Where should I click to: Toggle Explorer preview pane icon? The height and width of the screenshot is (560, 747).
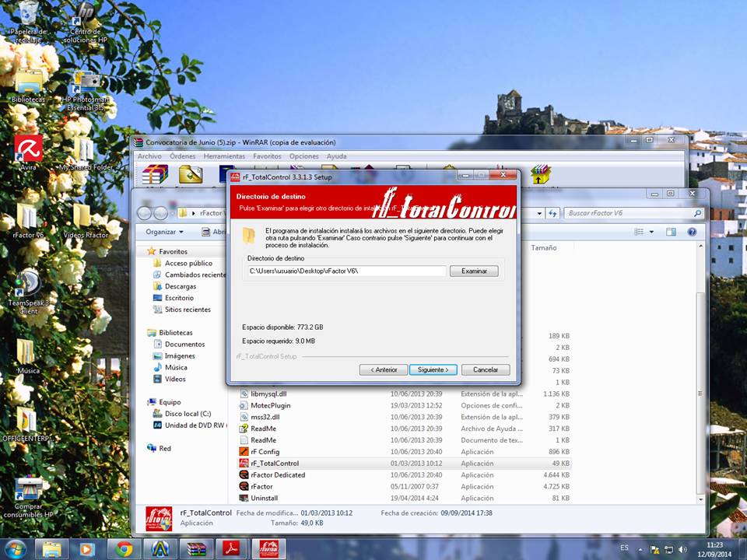[671, 232]
